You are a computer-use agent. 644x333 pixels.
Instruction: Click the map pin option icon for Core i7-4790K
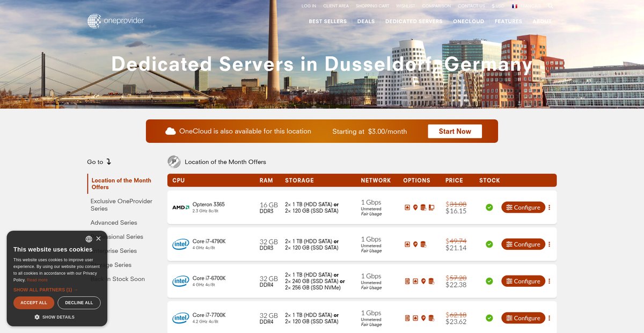pyautogui.click(x=415, y=244)
